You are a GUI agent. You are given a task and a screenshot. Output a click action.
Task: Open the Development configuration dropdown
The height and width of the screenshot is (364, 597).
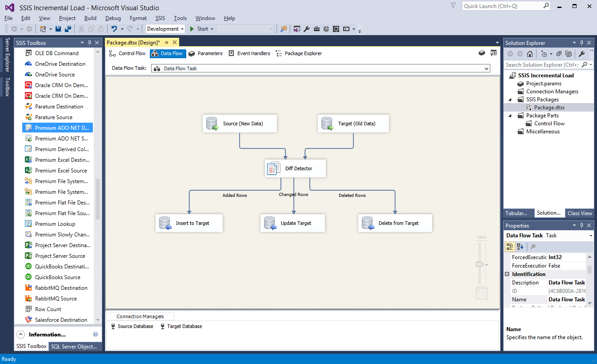click(182, 29)
